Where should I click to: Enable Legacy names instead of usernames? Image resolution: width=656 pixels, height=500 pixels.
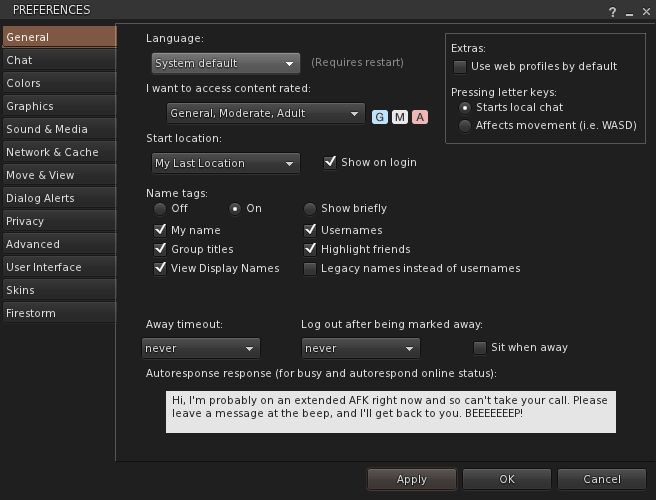(310, 269)
